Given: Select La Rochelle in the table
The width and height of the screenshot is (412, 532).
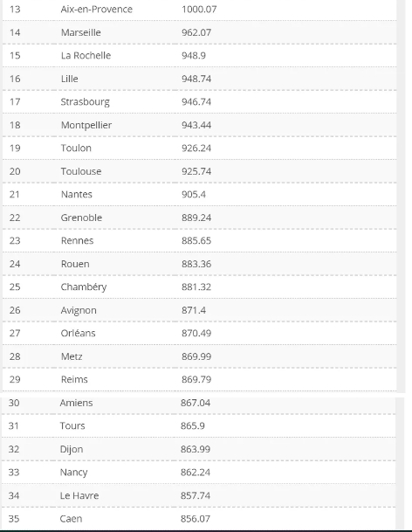Looking at the screenshot, I should tap(86, 56).
